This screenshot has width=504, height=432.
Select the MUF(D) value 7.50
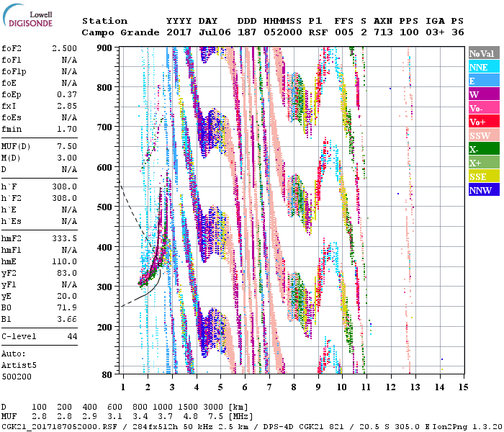67,147
